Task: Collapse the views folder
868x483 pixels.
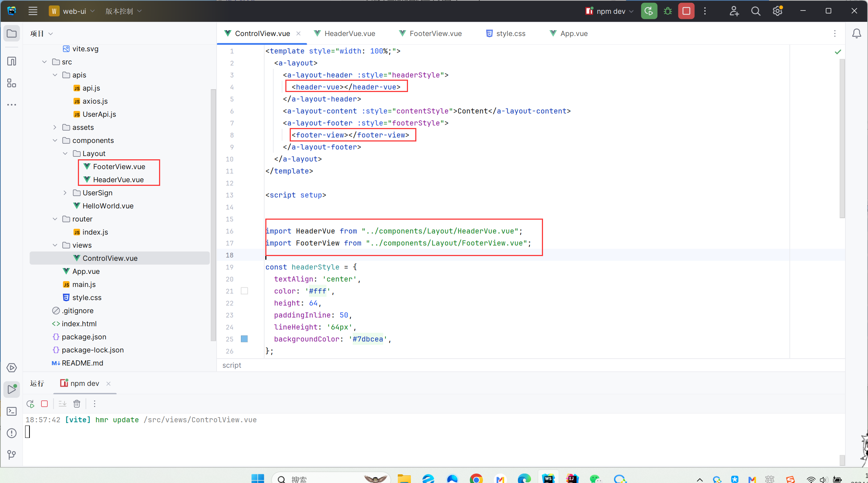Action: click(55, 245)
